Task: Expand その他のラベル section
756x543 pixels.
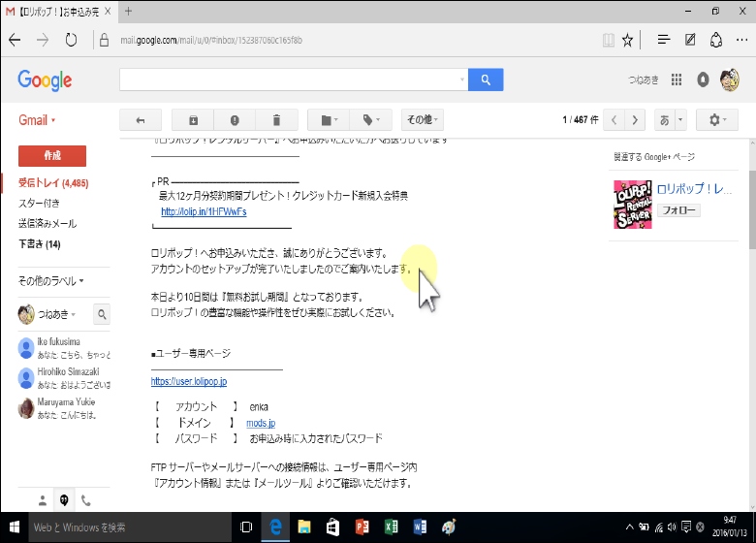Action: click(50, 280)
